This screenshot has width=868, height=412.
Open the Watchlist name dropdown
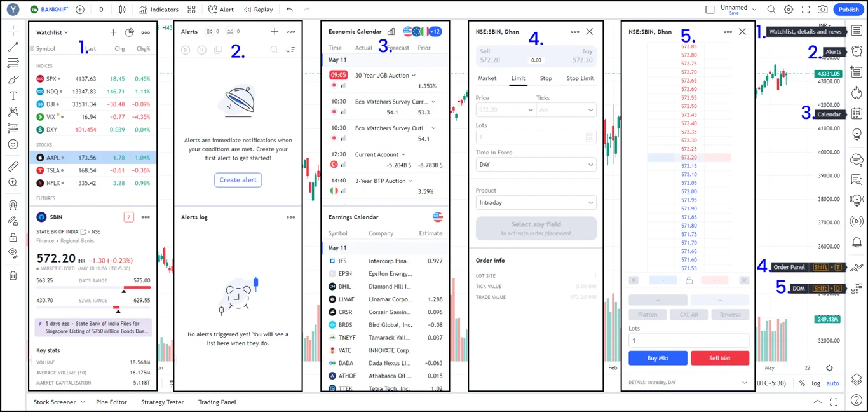click(x=52, y=32)
